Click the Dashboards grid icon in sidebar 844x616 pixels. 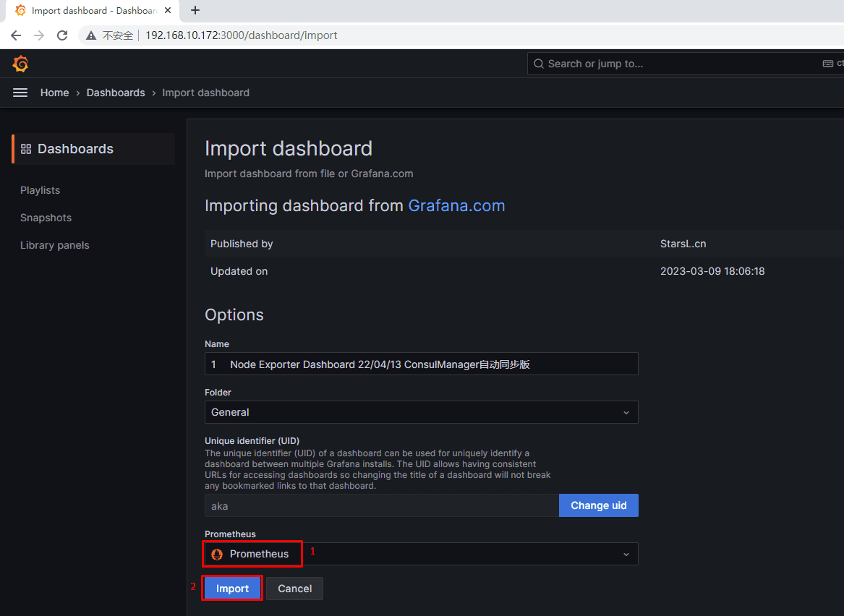[x=26, y=149]
